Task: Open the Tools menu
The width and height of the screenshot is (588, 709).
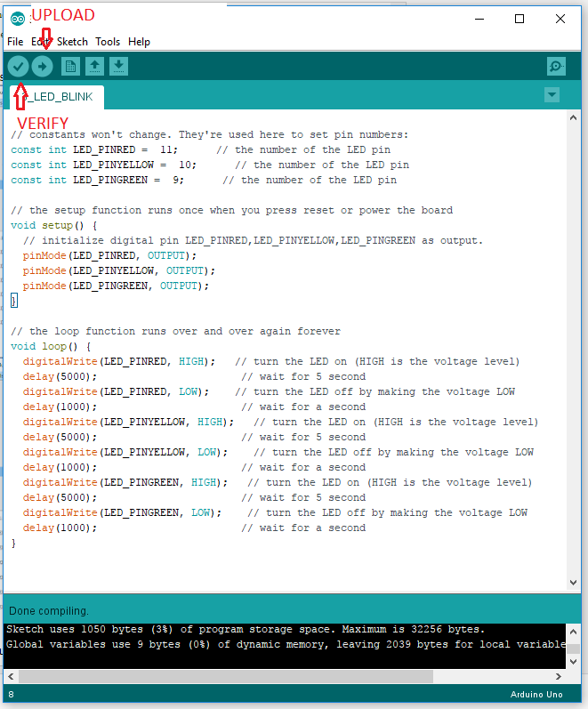Action: click(108, 42)
